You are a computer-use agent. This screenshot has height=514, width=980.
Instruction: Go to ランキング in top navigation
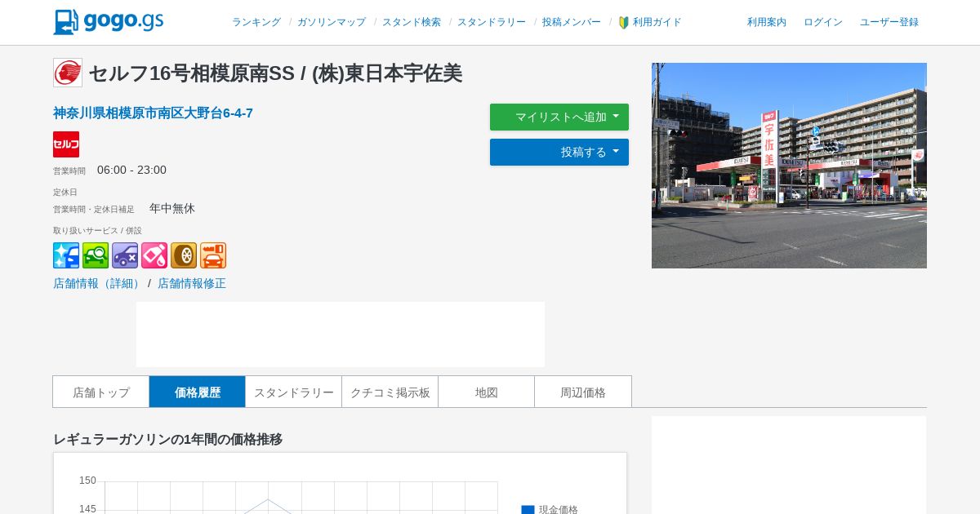pyautogui.click(x=256, y=22)
